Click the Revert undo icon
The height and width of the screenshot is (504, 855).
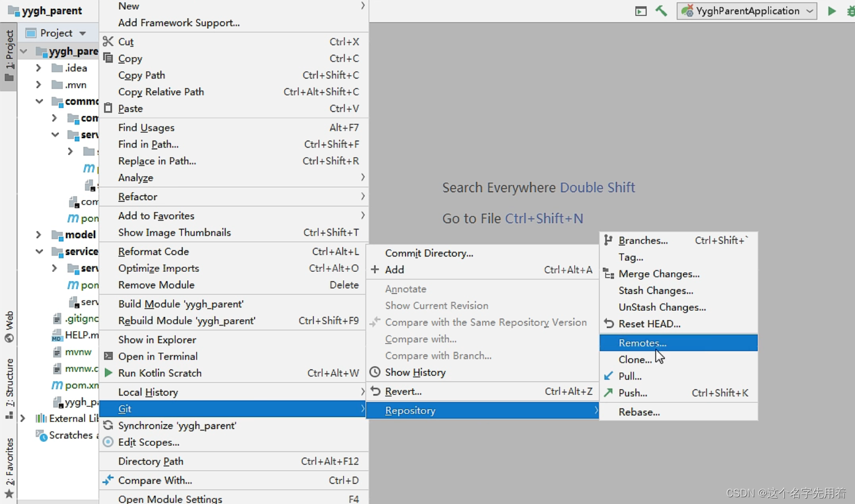click(375, 390)
